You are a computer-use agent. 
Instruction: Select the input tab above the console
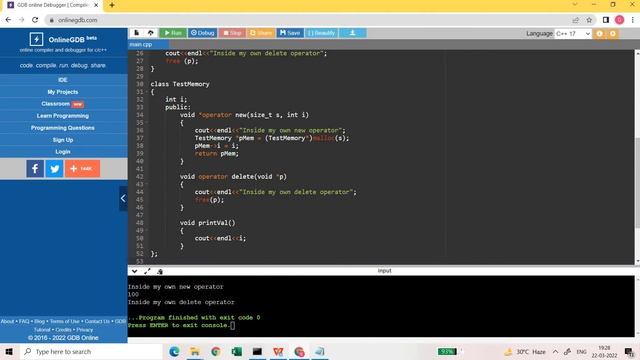tap(384, 271)
